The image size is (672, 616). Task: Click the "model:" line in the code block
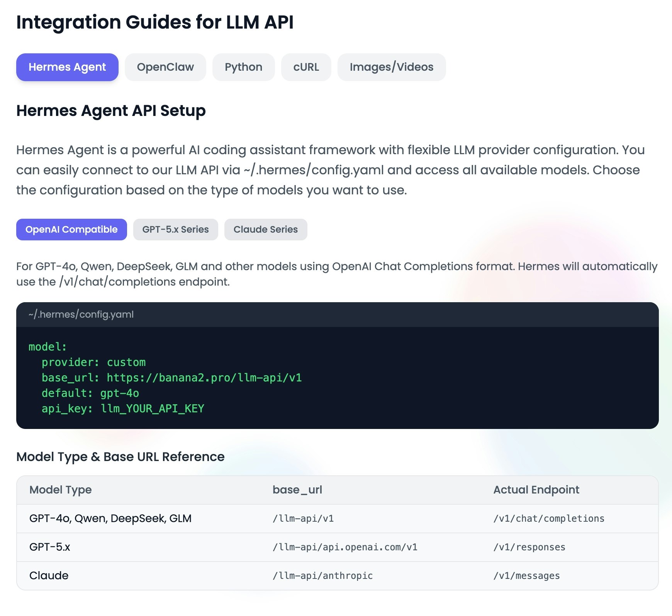click(48, 347)
